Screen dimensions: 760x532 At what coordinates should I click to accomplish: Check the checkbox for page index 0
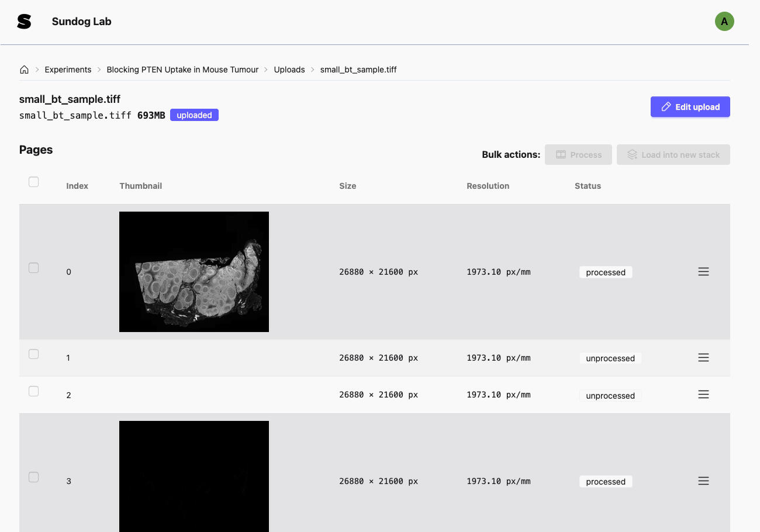33,268
